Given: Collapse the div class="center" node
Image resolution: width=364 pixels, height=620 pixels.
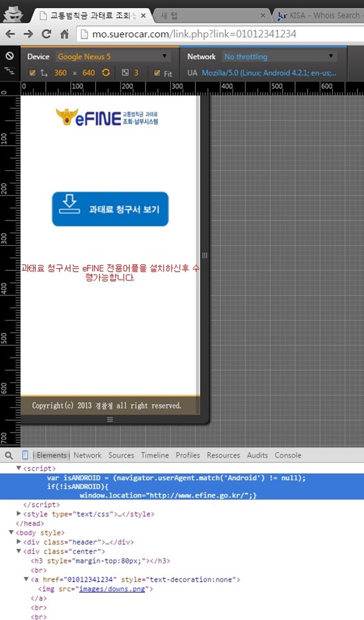Looking at the screenshot, I should coord(19,551).
